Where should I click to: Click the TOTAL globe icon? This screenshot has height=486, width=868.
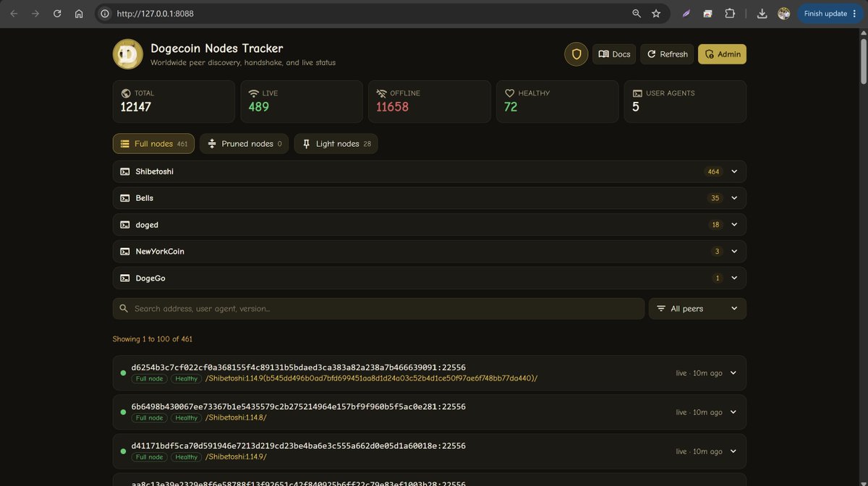point(126,93)
